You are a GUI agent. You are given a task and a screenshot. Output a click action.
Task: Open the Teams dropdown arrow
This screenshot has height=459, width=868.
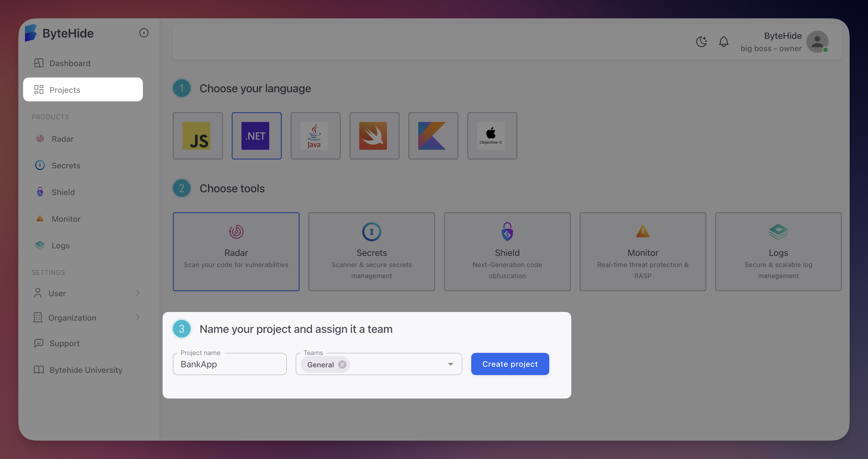[450, 364]
